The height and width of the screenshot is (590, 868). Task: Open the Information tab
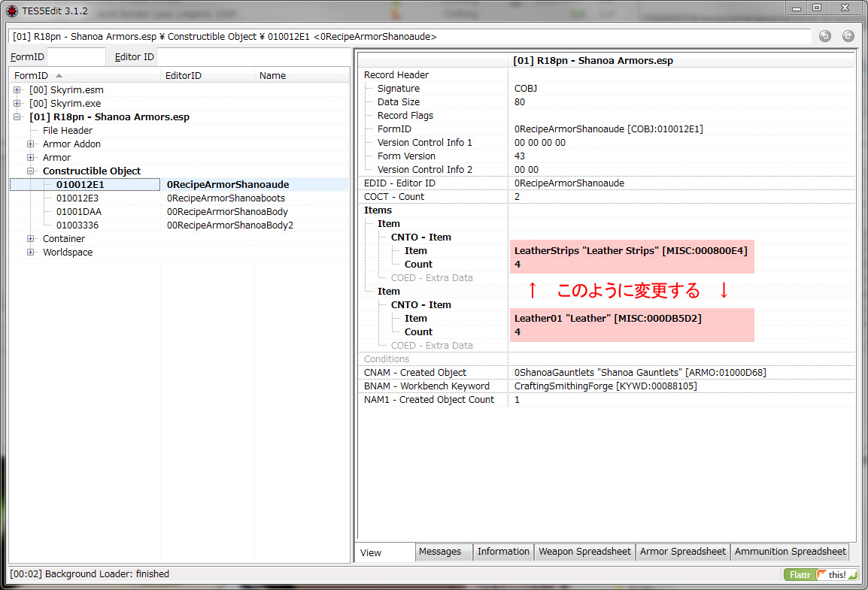pyautogui.click(x=503, y=552)
